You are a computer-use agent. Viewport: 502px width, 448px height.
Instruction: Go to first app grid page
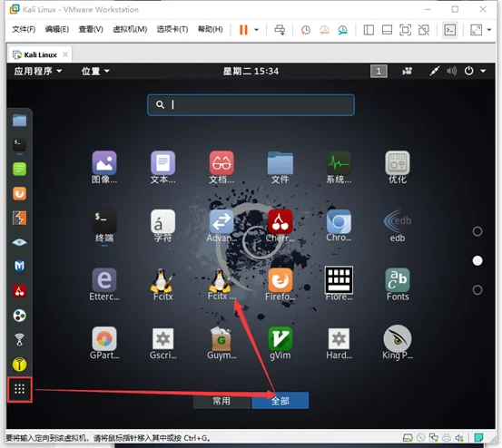click(477, 231)
